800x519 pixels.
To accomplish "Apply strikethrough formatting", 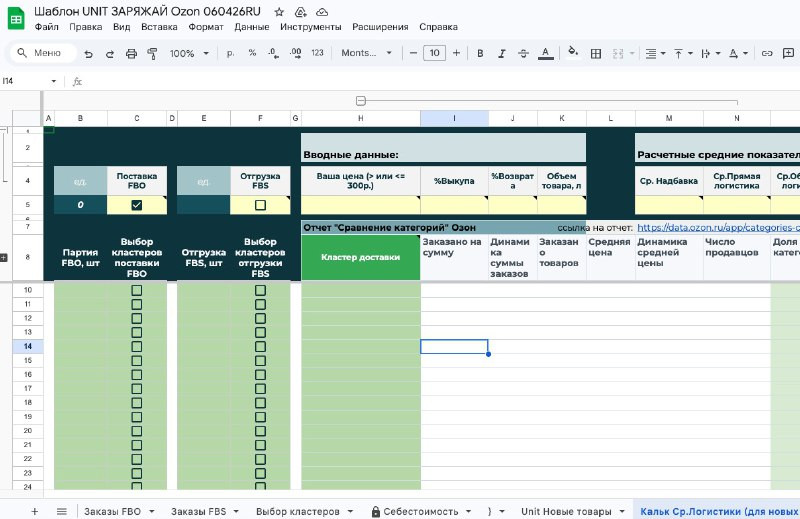I will click(523, 53).
